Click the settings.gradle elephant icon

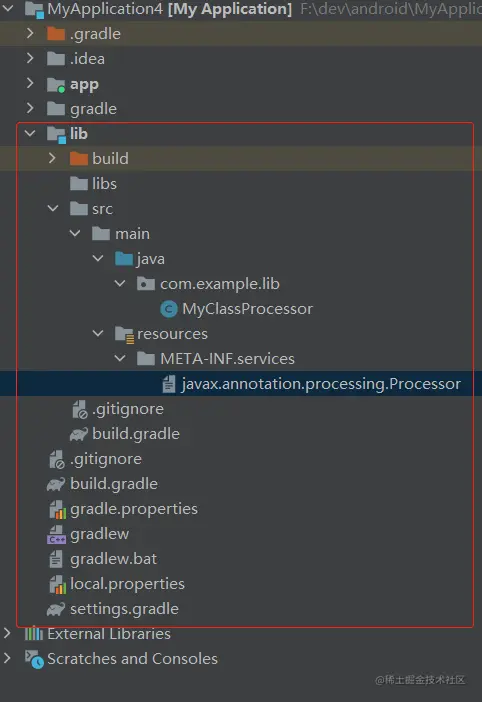pos(56,609)
